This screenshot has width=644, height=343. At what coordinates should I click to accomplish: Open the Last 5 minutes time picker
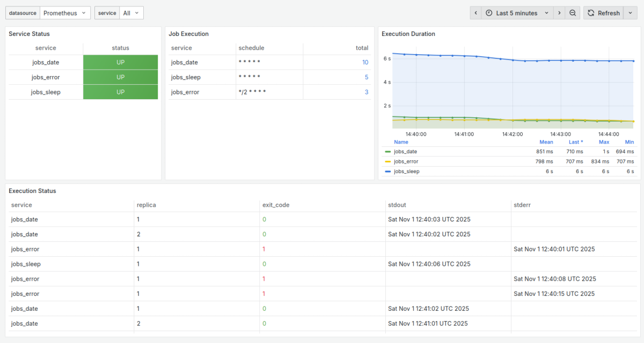point(517,13)
